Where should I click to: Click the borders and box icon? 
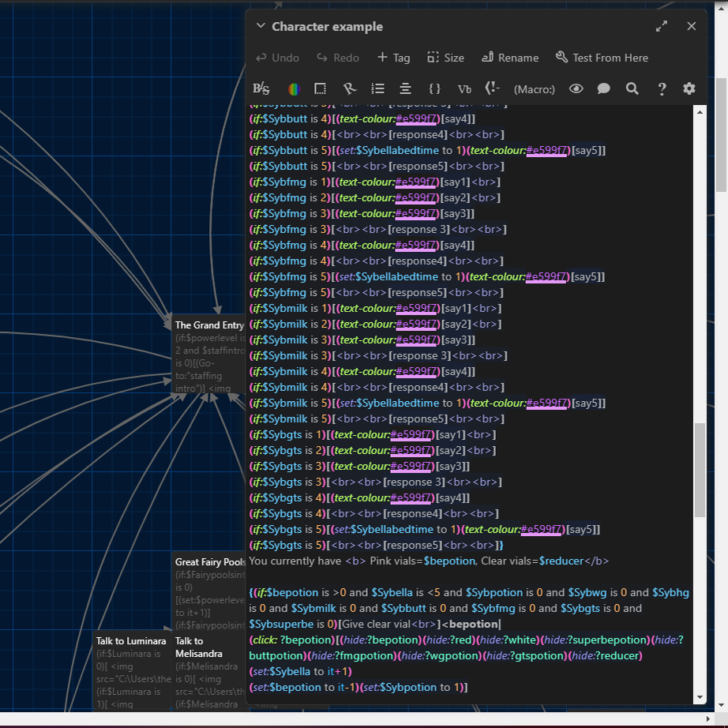click(x=320, y=89)
